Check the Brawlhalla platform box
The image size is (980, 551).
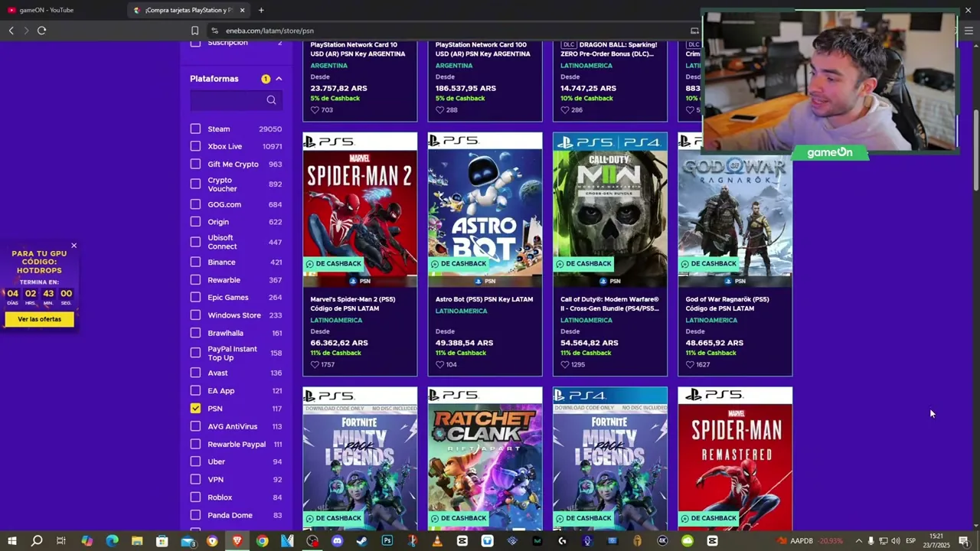(x=195, y=333)
